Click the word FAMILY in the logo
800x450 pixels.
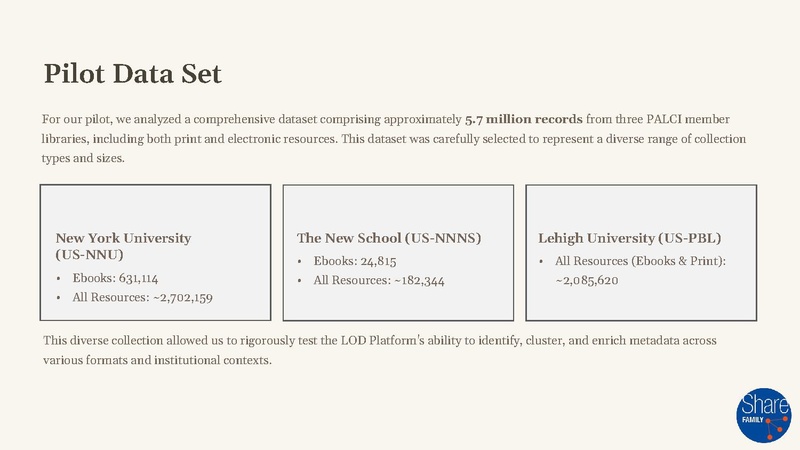(x=753, y=420)
